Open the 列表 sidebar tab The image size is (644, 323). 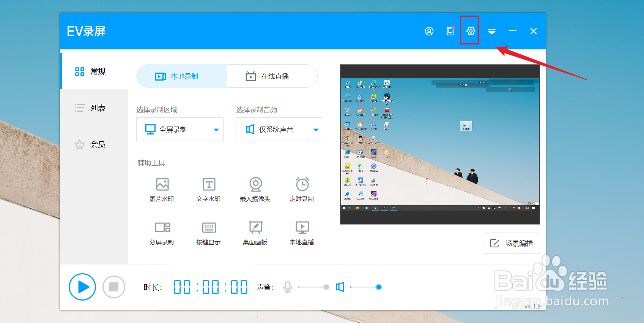click(x=94, y=108)
